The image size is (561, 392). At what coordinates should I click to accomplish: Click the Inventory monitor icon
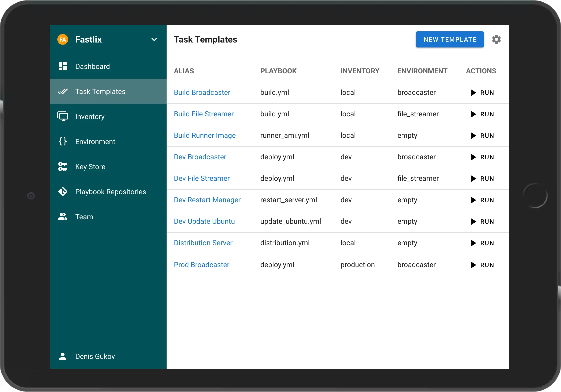click(x=63, y=116)
